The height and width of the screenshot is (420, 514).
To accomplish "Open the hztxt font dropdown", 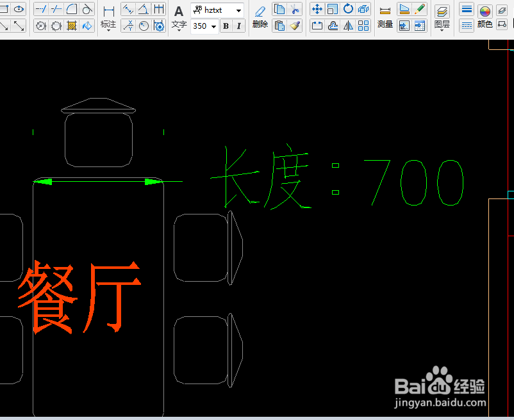I will (239, 10).
